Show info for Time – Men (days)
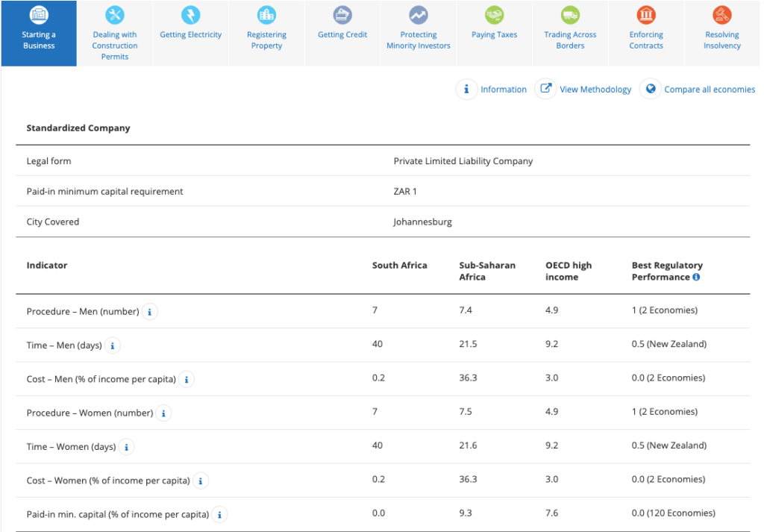The image size is (764, 532). click(113, 345)
